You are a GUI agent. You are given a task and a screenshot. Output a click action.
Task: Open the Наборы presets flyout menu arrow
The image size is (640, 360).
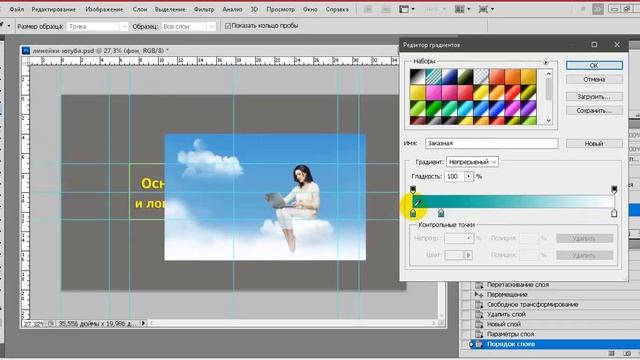pos(546,62)
